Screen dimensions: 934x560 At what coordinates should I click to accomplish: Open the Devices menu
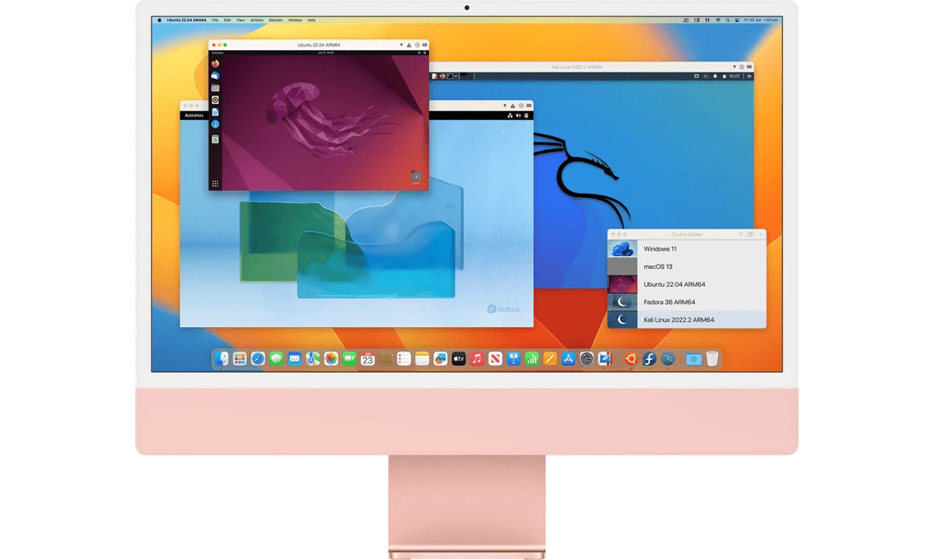click(x=276, y=19)
